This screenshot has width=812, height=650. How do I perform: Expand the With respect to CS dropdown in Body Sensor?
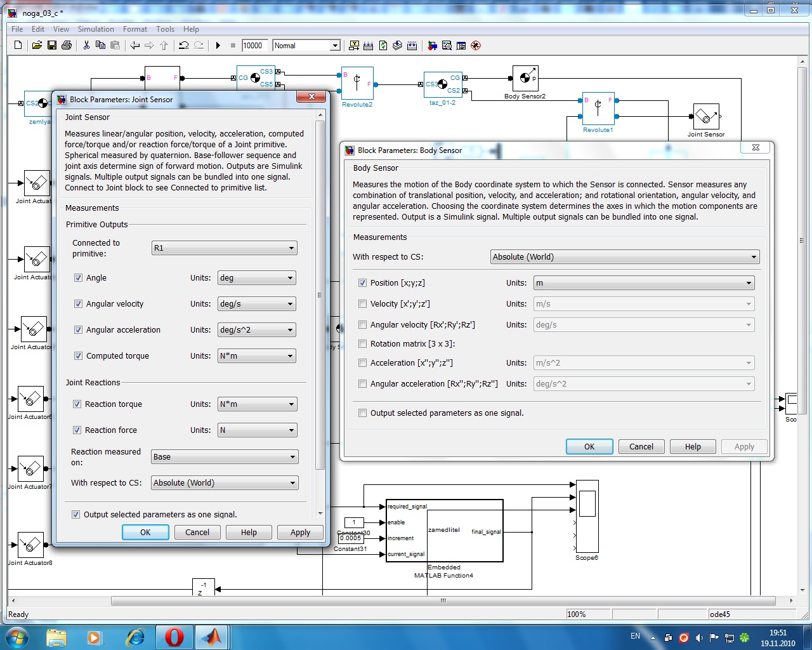click(625, 257)
